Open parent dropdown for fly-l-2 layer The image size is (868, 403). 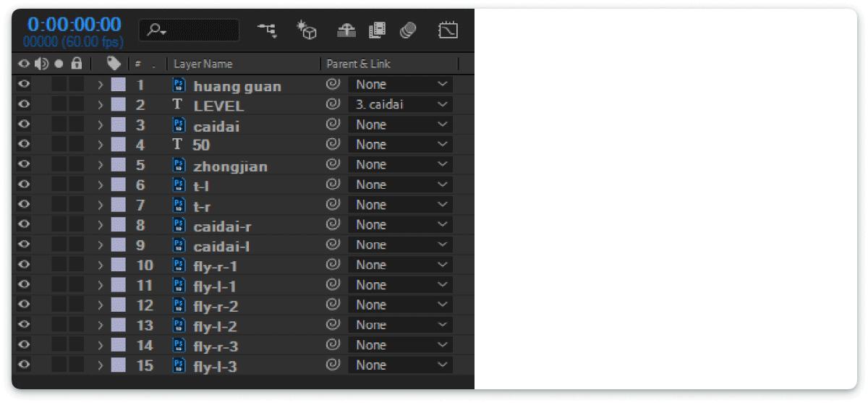tap(401, 325)
